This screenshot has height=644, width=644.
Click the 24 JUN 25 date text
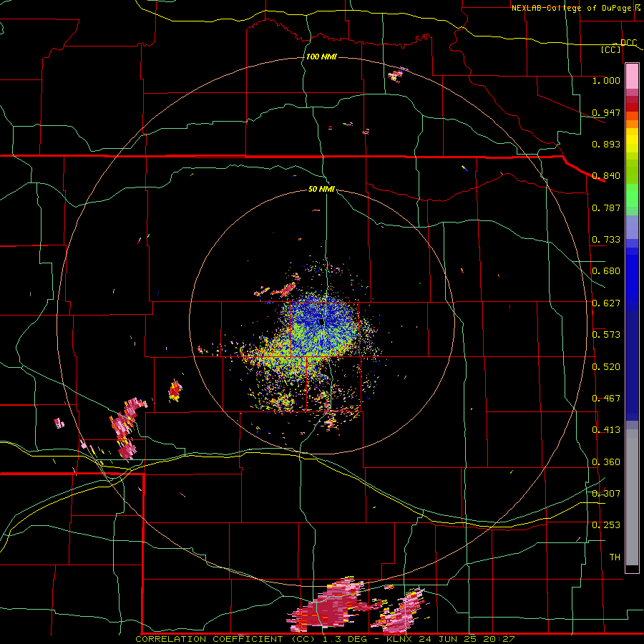point(447,639)
